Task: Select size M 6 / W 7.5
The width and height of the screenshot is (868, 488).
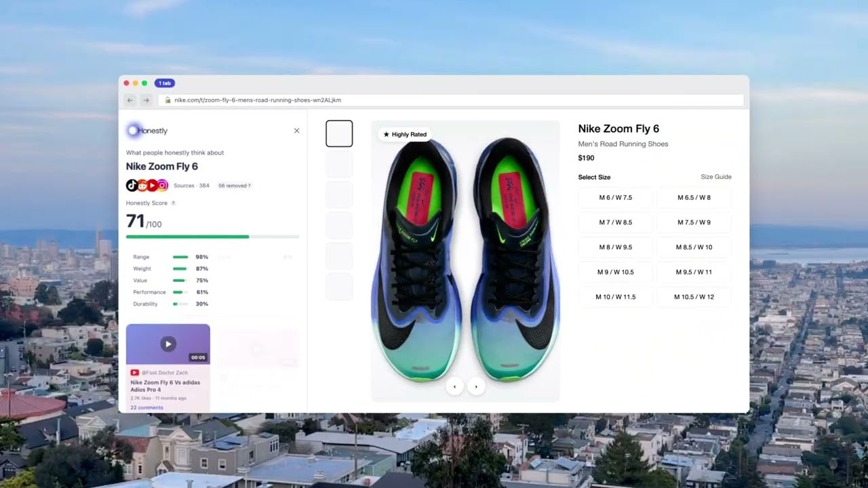Action: click(x=615, y=198)
